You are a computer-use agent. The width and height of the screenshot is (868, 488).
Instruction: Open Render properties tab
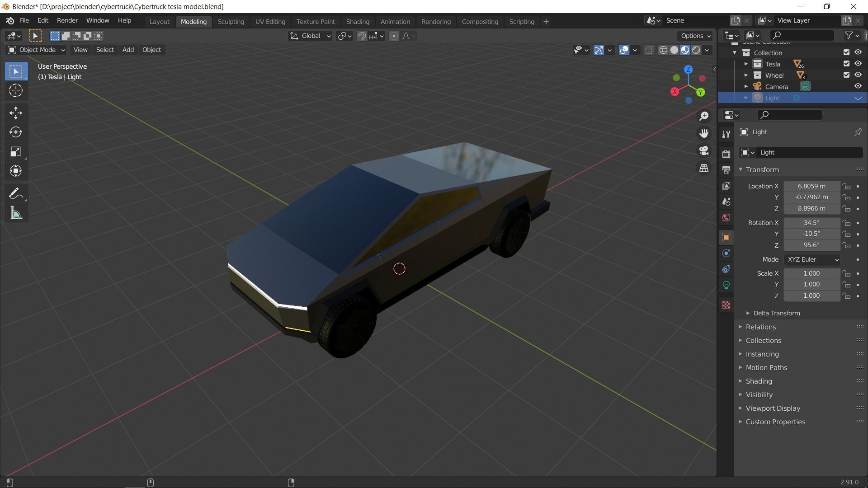point(726,154)
